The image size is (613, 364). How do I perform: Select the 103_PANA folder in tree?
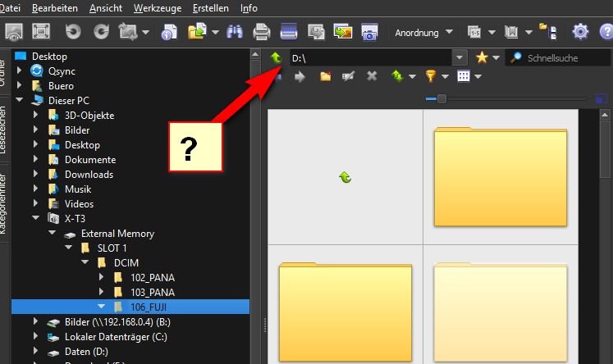152,292
